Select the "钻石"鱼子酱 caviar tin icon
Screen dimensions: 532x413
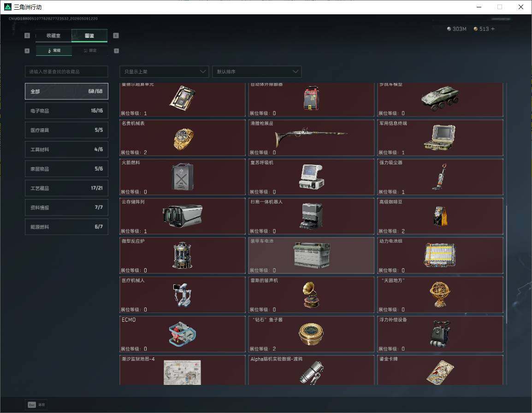click(311, 334)
